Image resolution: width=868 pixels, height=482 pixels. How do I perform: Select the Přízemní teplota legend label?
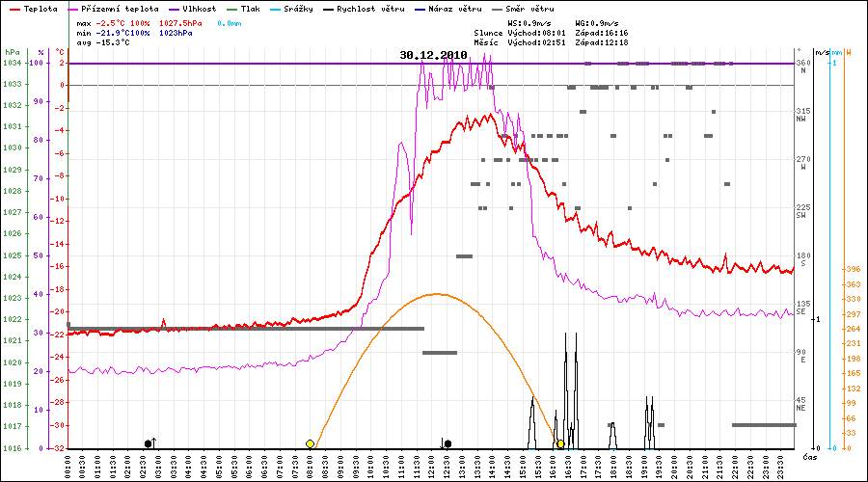(x=120, y=9)
